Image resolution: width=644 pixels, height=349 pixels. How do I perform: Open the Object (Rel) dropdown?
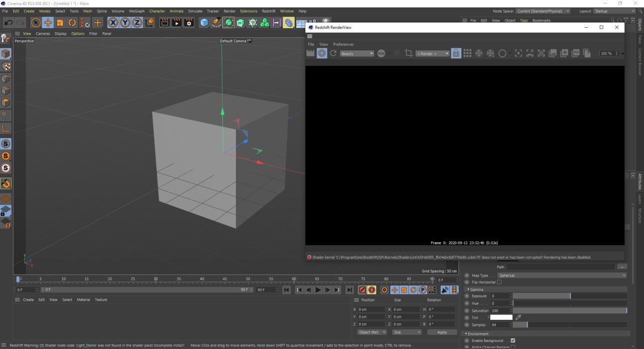372,332
